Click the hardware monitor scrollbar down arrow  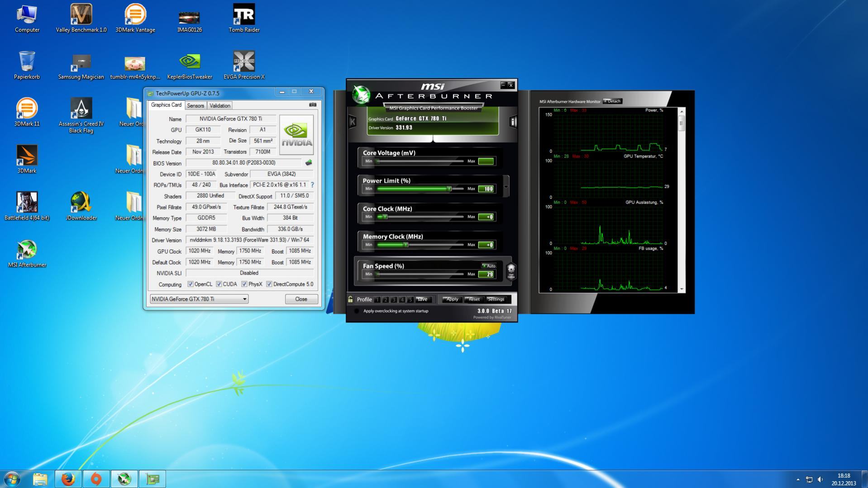682,289
